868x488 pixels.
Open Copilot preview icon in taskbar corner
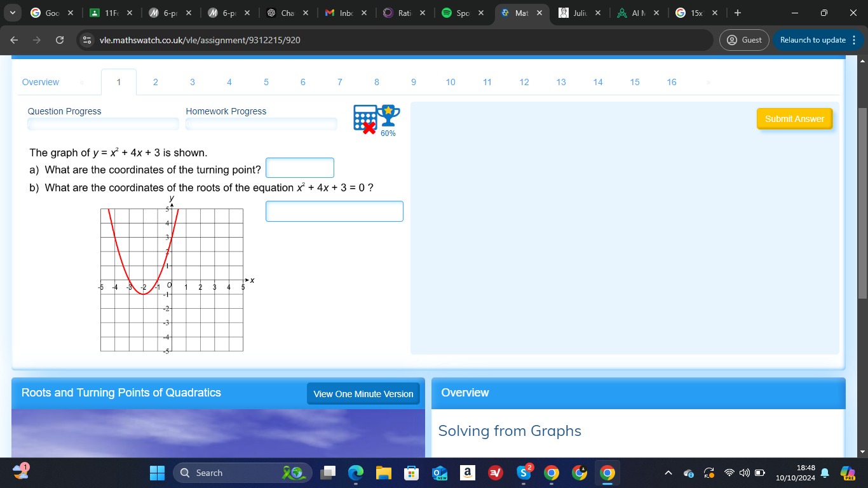[848, 473]
